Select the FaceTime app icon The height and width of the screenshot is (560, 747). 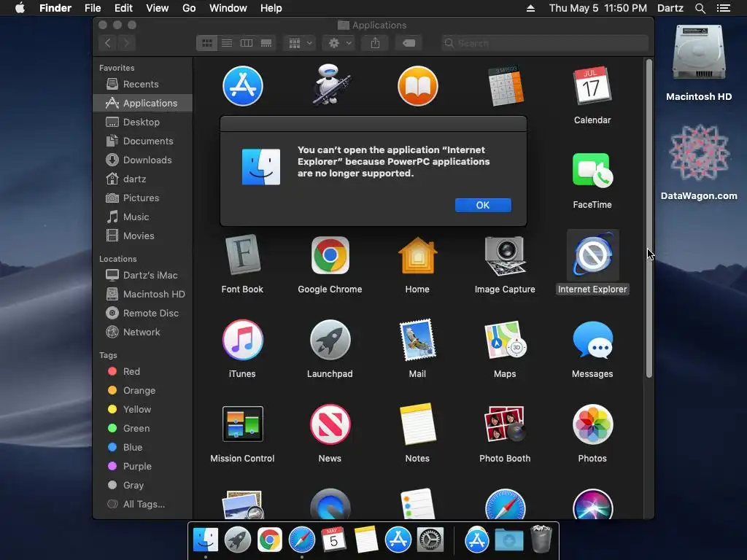(592, 170)
